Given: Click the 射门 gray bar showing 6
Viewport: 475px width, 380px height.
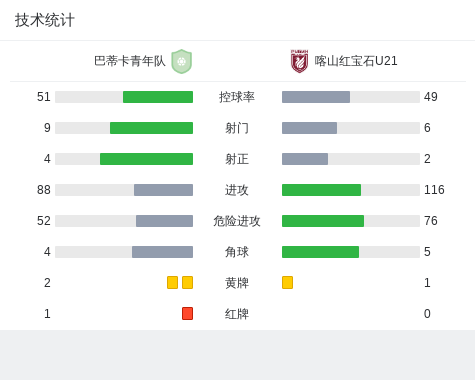Looking at the screenshot, I should (309, 128).
